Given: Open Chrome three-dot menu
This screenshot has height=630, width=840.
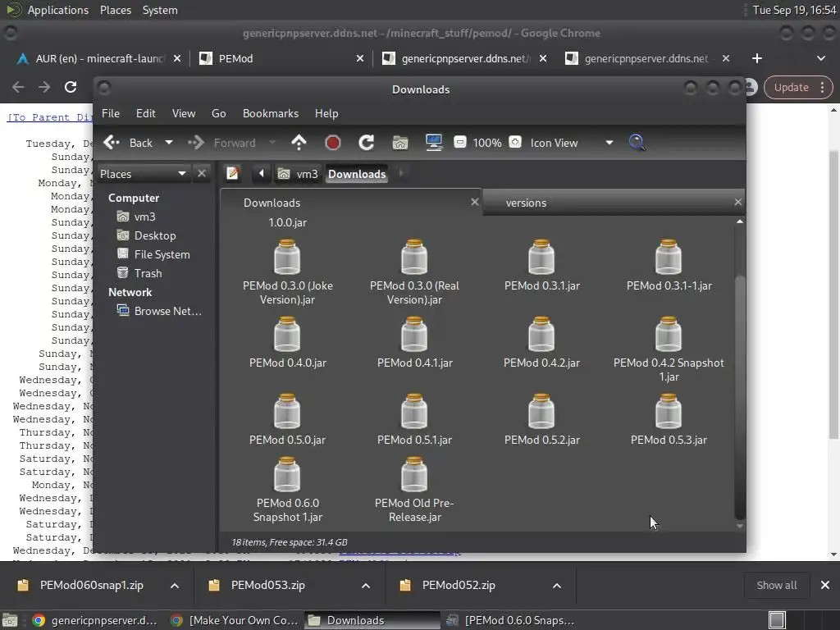Looking at the screenshot, I should coord(822,87).
